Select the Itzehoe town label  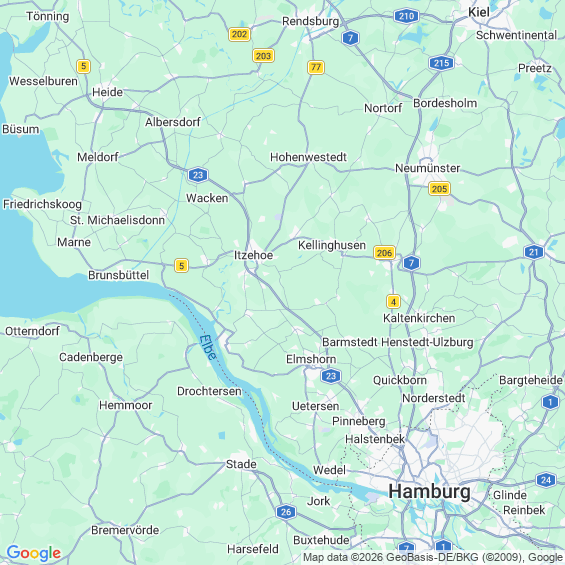[x=253, y=255]
